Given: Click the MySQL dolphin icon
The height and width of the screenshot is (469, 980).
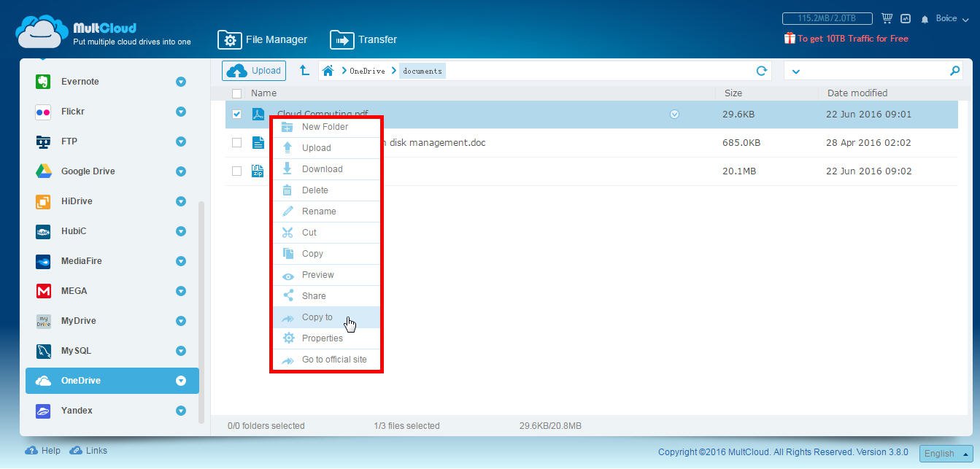Looking at the screenshot, I should pyautogui.click(x=43, y=351).
